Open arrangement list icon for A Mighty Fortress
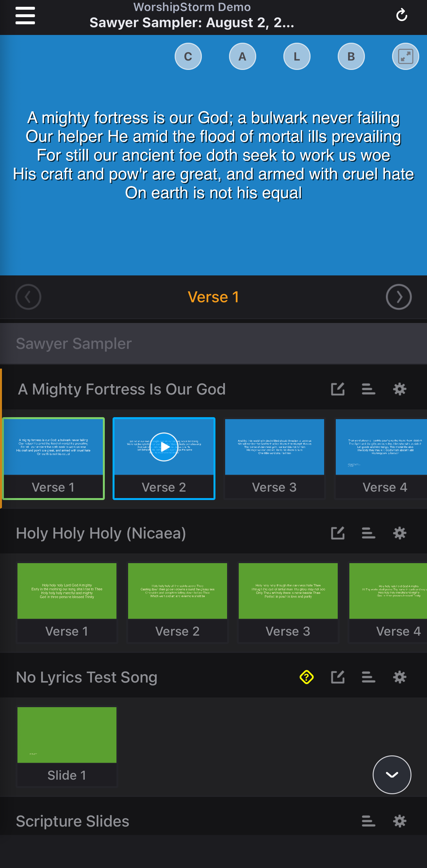The height and width of the screenshot is (868, 427). tap(368, 389)
